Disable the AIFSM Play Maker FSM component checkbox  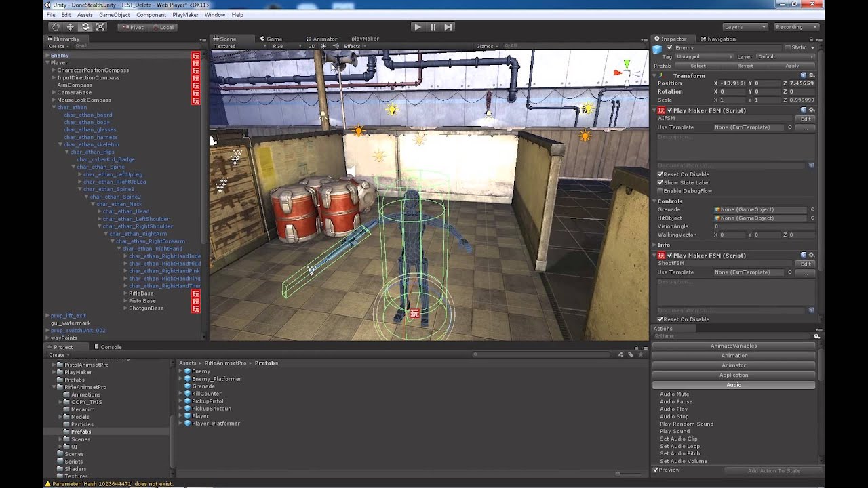pos(669,110)
